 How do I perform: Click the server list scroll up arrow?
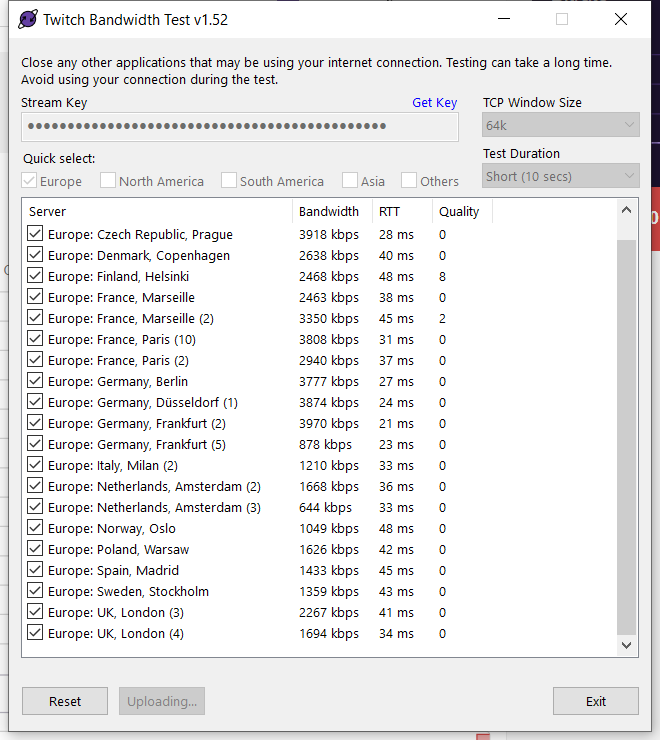point(626,210)
